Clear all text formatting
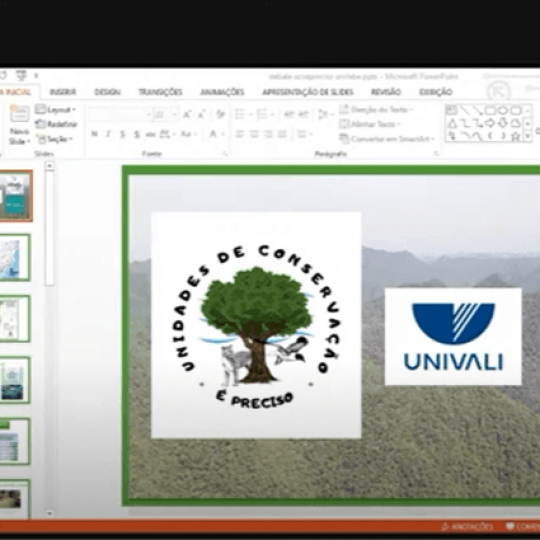 [220, 114]
